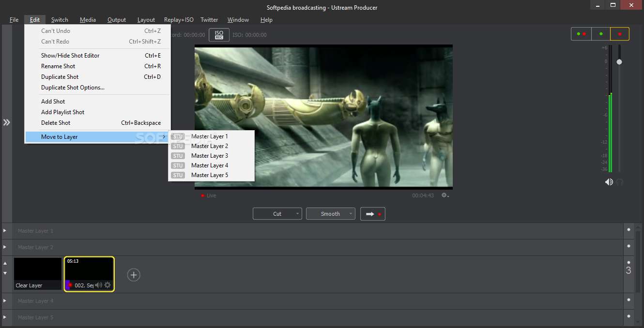Add a new shot with plus icon

click(x=134, y=275)
